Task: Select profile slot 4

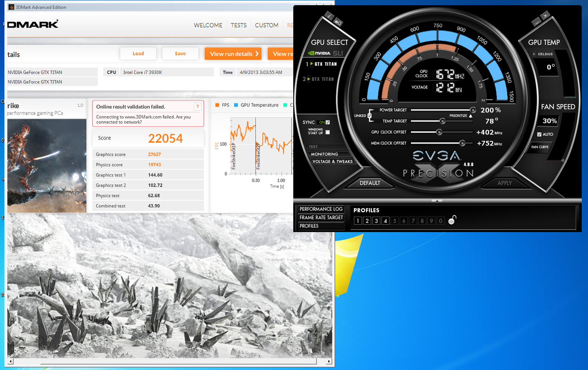Action: pyautogui.click(x=385, y=221)
